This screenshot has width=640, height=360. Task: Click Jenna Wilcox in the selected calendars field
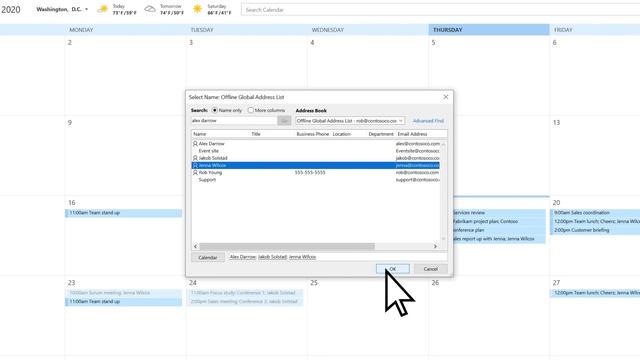(x=302, y=257)
